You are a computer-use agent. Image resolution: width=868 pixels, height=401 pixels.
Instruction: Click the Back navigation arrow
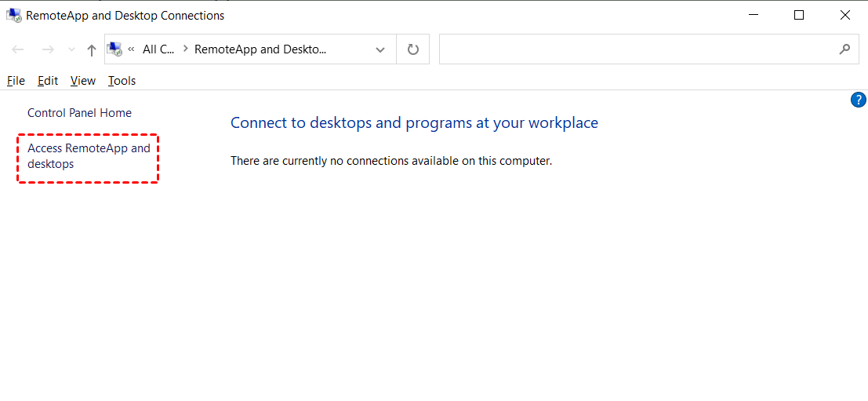(x=18, y=49)
